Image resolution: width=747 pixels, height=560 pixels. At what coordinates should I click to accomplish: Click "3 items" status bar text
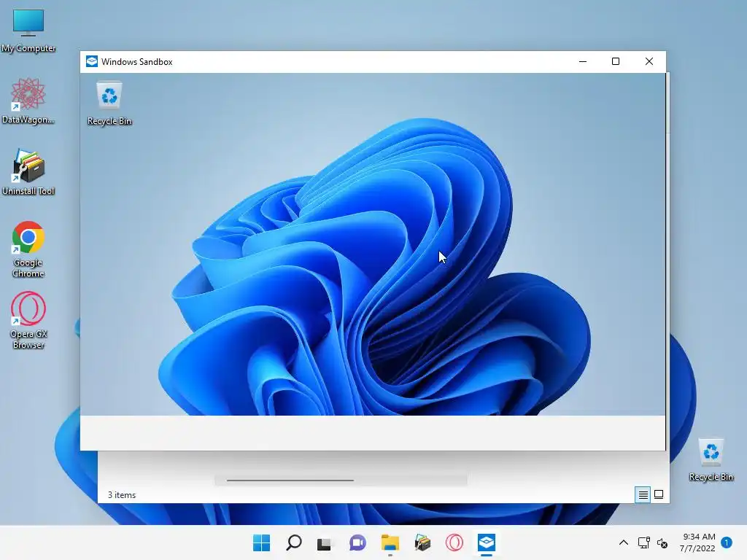pyautogui.click(x=122, y=495)
